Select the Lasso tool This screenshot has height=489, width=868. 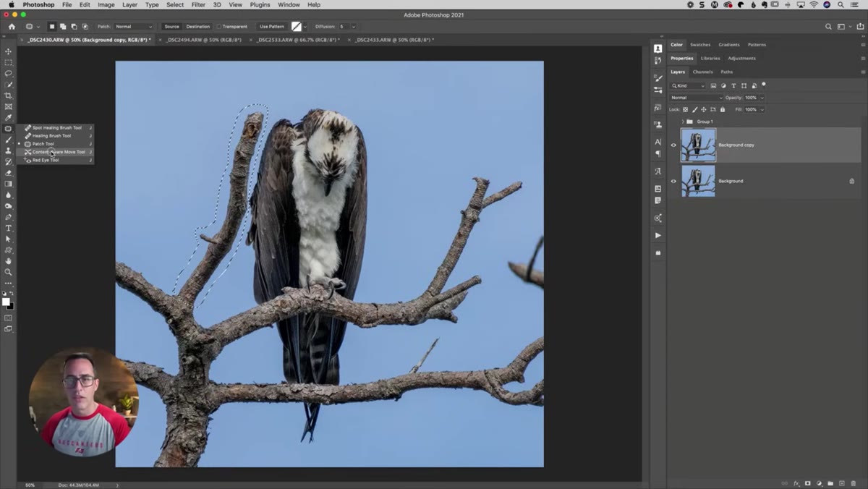(x=9, y=74)
